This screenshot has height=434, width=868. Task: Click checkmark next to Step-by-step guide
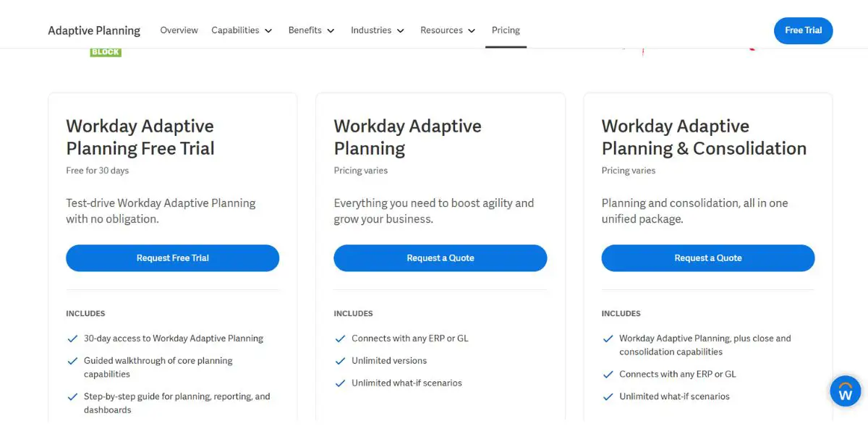click(x=72, y=397)
